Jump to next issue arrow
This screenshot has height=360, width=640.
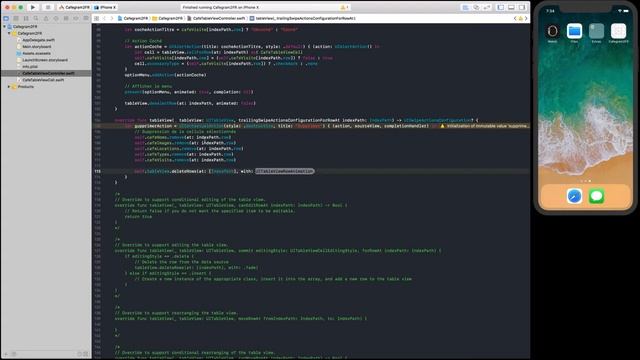[x=526, y=18]
